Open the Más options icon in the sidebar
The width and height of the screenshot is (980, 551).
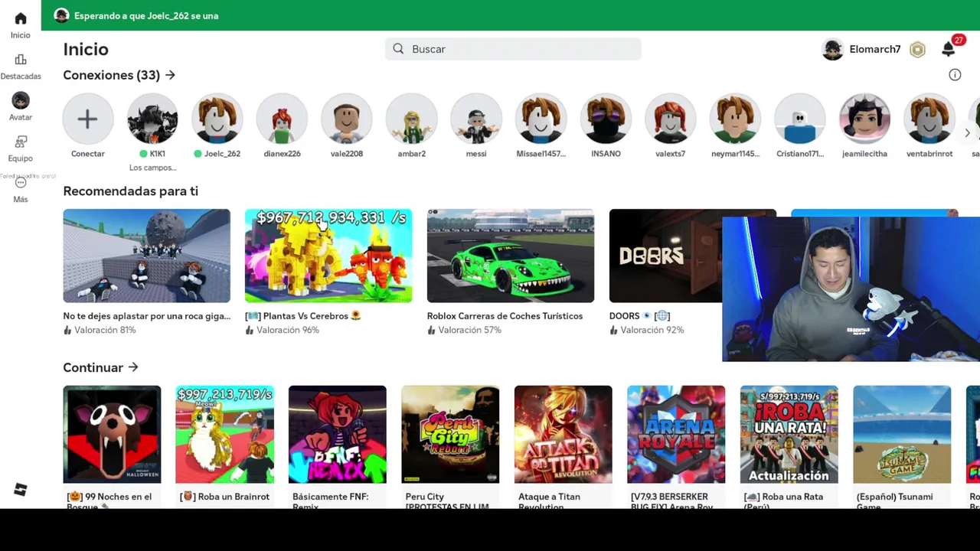(21, 183)
